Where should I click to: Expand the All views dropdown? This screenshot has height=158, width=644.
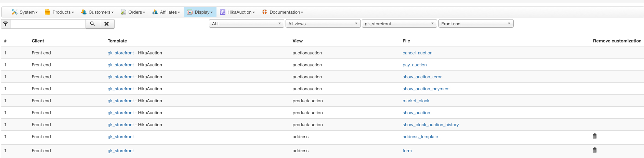323,24
